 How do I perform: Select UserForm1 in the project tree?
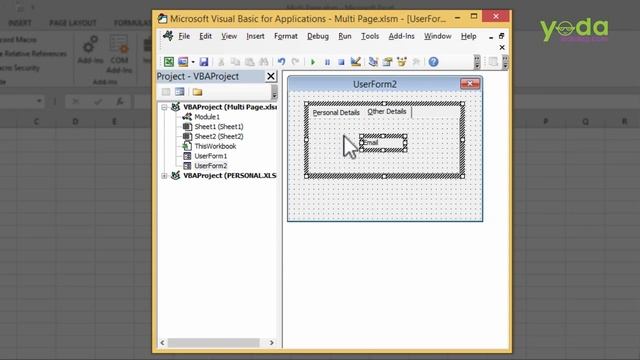pyautogui.click(x=211, y=156)
